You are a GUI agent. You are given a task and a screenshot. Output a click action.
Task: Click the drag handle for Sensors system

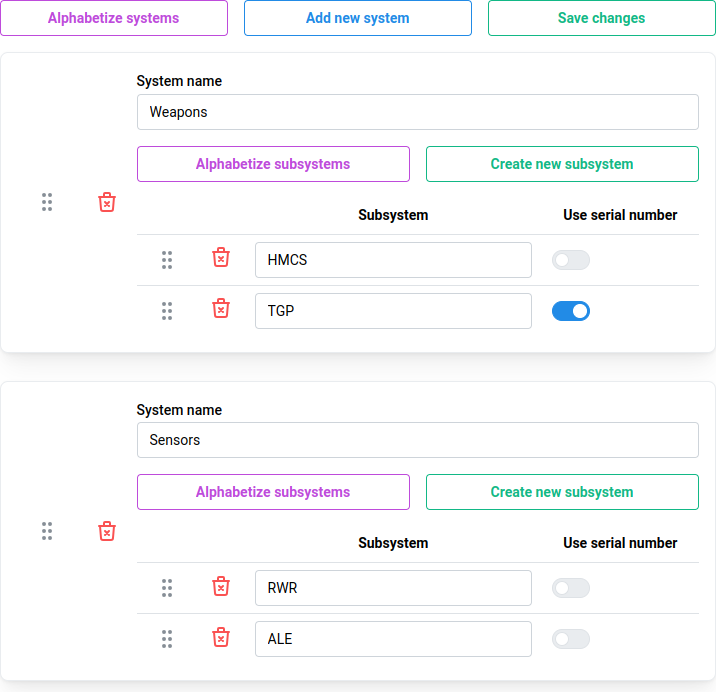pos(47,531)
